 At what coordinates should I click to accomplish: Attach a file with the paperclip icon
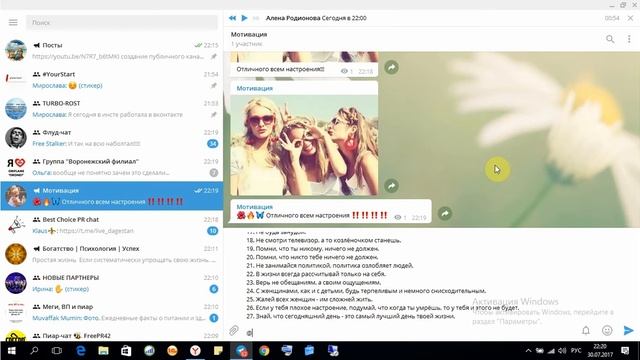pyautogui.click(x=233, y=331)
